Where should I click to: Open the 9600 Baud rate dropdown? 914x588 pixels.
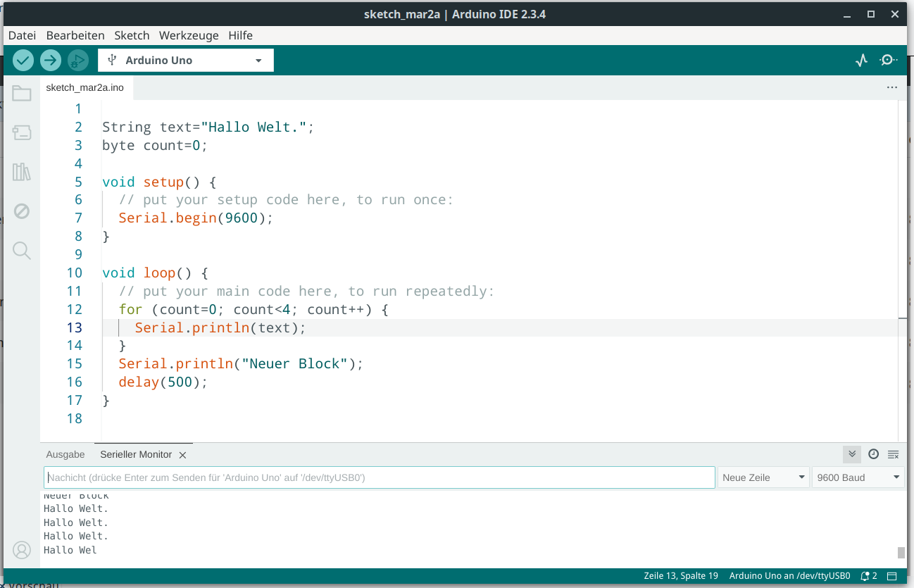(858, 477)
